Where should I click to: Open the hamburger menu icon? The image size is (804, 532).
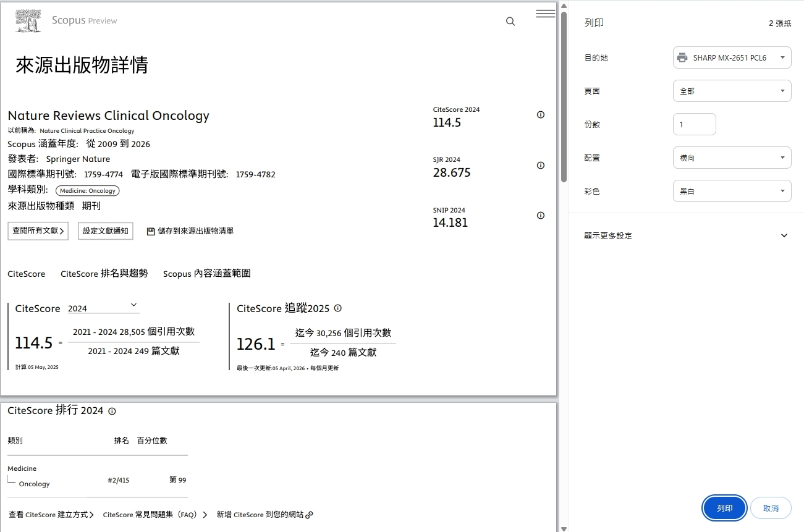coord(545,14)
